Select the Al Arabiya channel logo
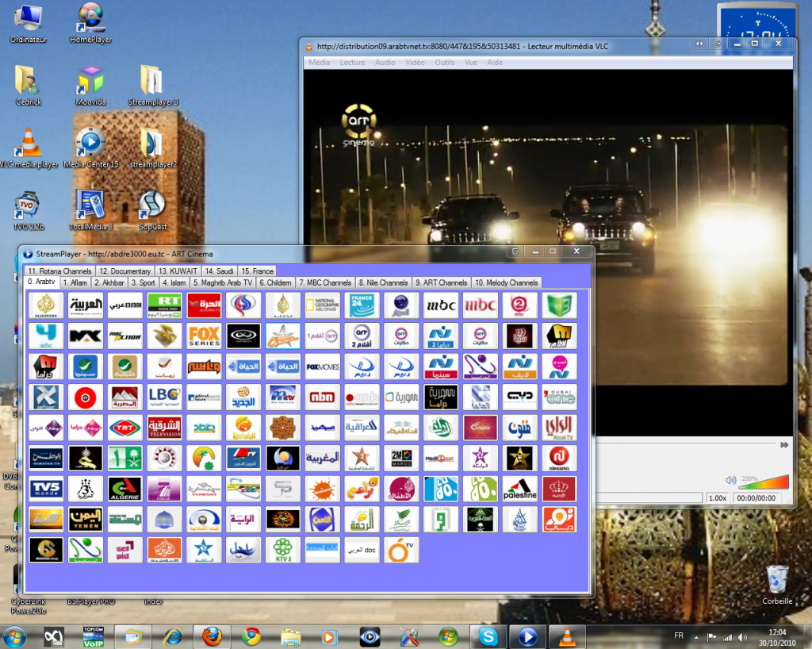The image size is (812, 649). [x=86, y=305]
